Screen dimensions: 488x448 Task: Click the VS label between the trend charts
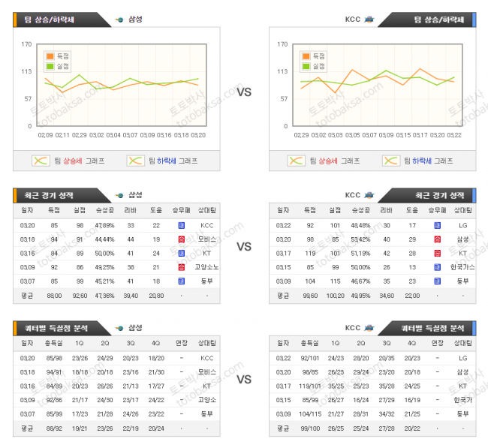pyautogui.click(x=244, y=92)
